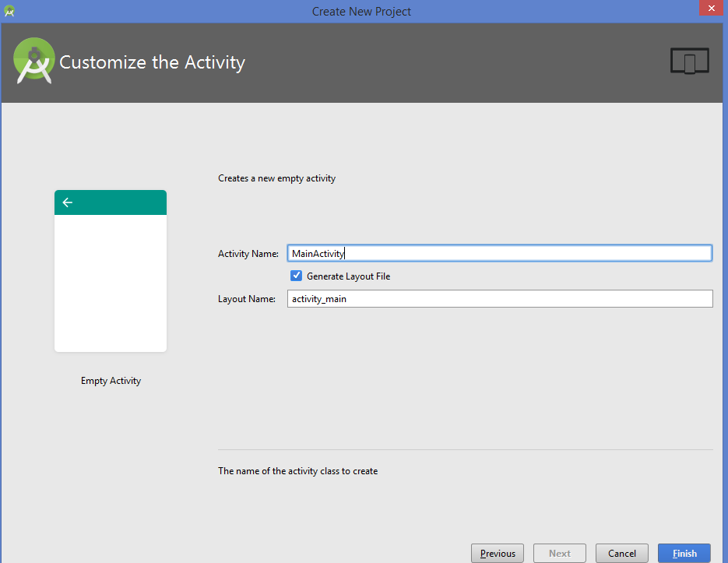Viewport: 728px width, 563px height.
Task: Cancel the new project wizard
Action: tap(621, 553)
